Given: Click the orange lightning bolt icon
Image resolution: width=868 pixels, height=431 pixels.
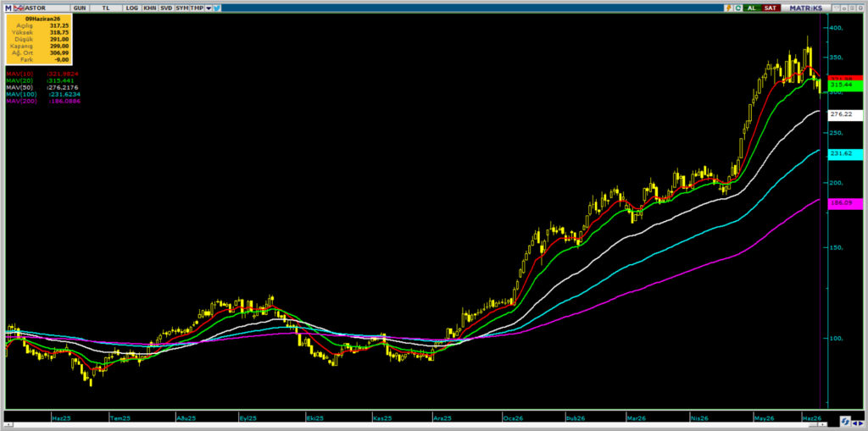Looking at the screenshot, I should 729,8.
